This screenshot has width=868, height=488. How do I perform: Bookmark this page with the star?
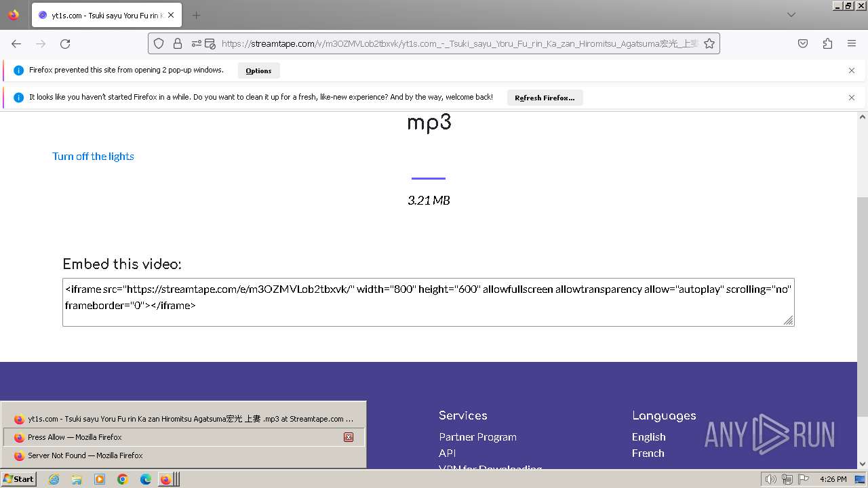tap(709, 43)
